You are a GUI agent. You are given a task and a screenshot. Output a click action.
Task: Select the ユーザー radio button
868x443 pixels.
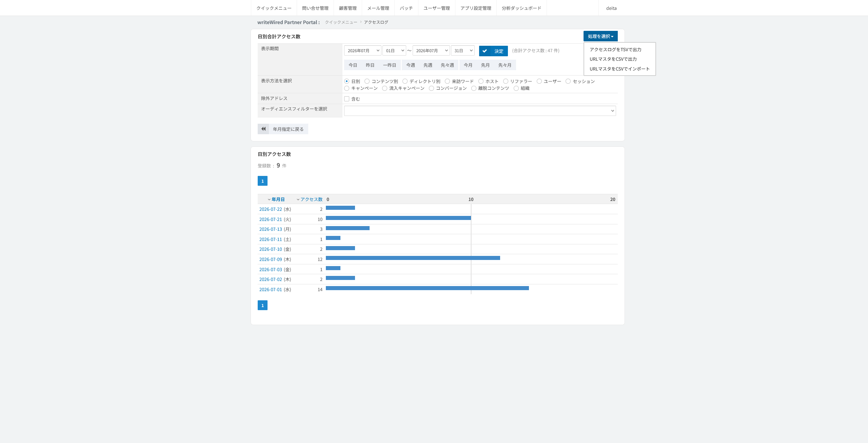(539, 81)
